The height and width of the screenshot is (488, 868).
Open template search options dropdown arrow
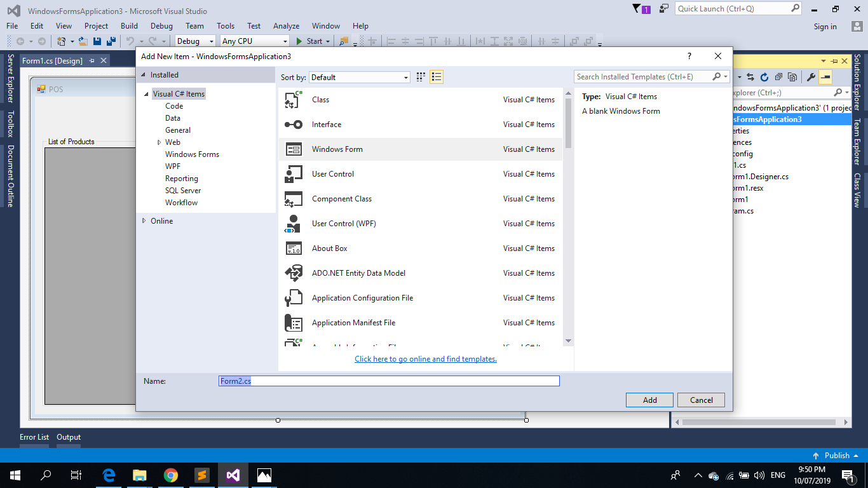pos(726,77)
